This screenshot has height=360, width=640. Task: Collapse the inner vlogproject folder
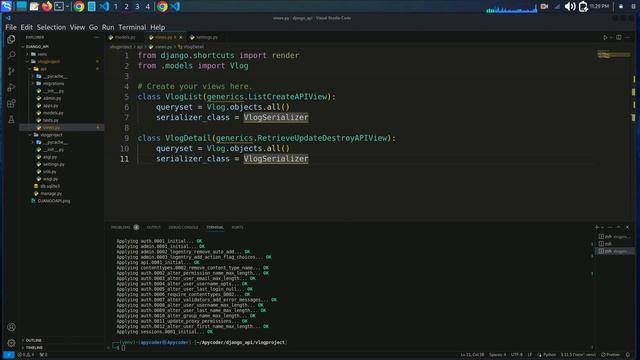(x=51, y=135)
